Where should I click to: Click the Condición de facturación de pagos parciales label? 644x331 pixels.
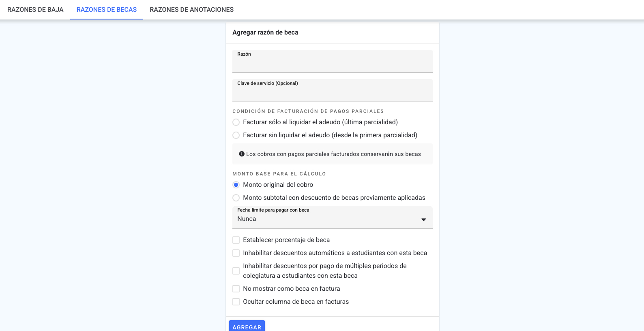coord(308,111)
